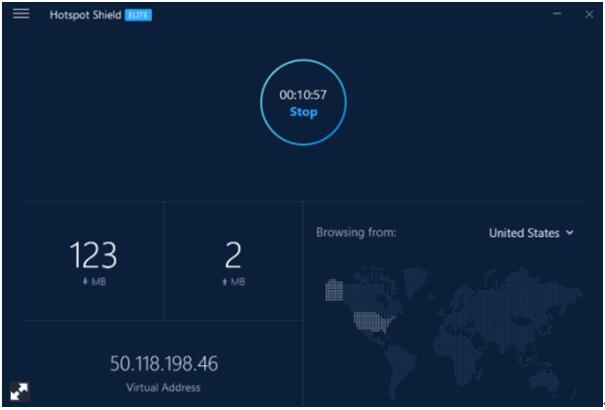Open the hamburger menu
Image resolution: width=605 pixels, height=410 pixels.
click(21, 14)
